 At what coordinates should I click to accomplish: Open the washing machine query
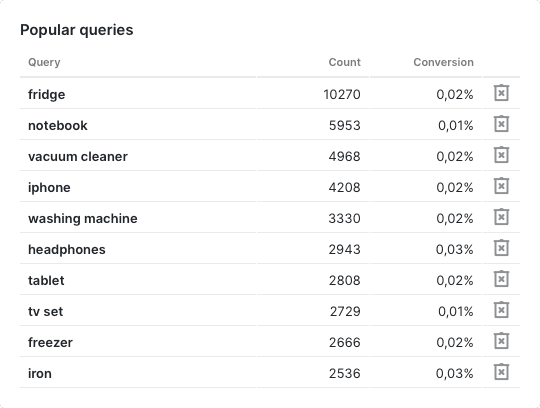pos(83,218)
